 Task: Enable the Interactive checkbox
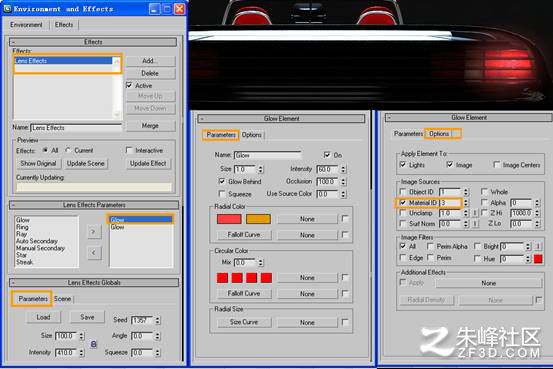click(x=129, y=150)
